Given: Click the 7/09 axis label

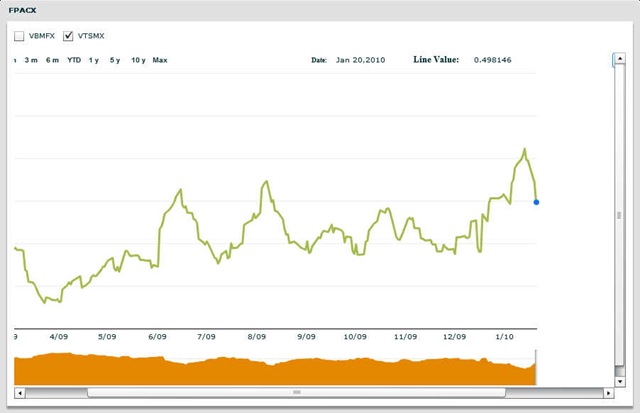Looking at the screenshot, I should pos(206,337).
